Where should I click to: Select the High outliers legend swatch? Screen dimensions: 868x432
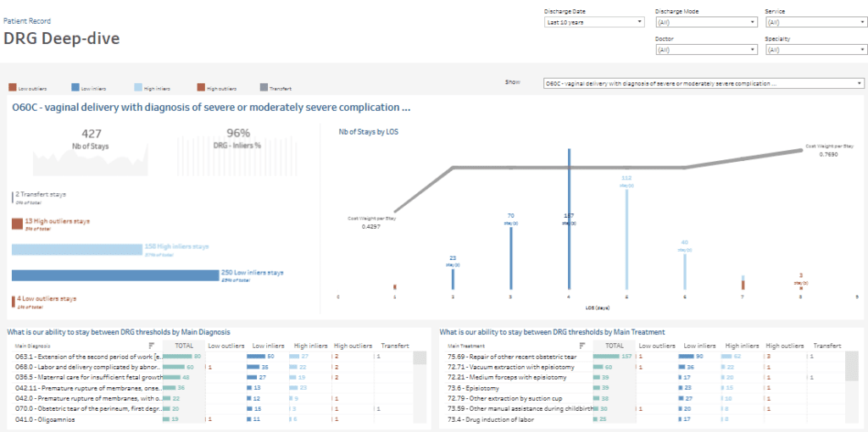point(200,87)
